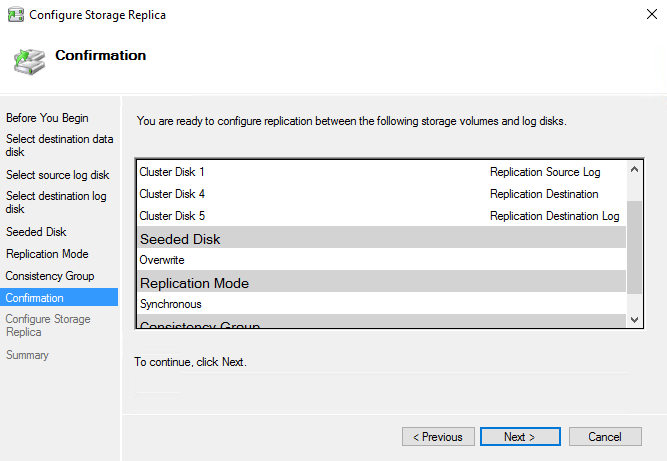
Task: Jump to the Seeded Disk step
Action: 36,232
